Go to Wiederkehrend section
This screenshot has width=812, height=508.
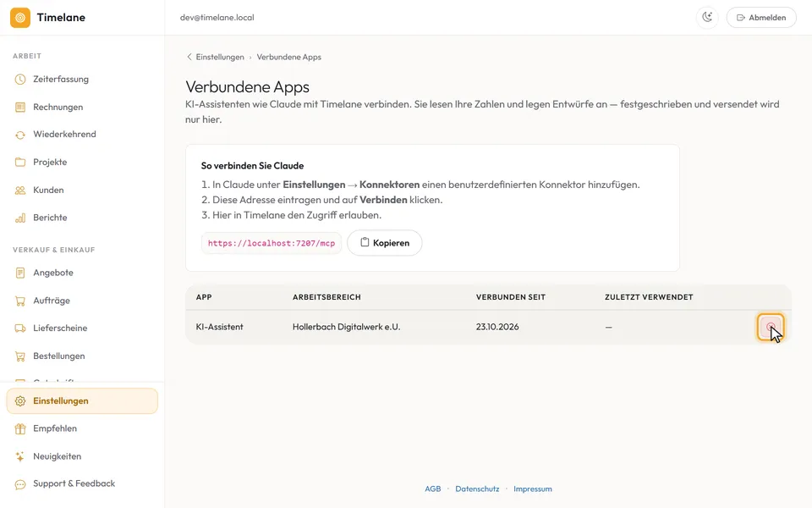(82, 135)
